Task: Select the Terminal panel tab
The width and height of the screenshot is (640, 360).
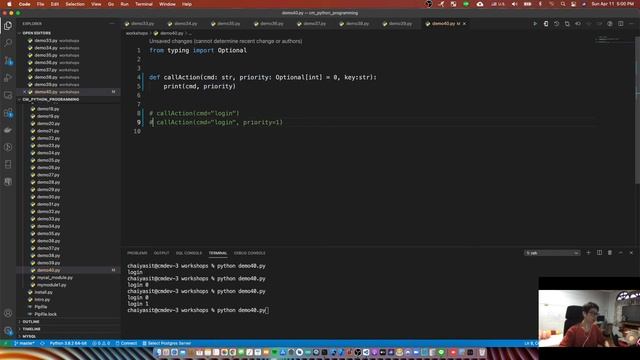Action: (x=218, y=253)
